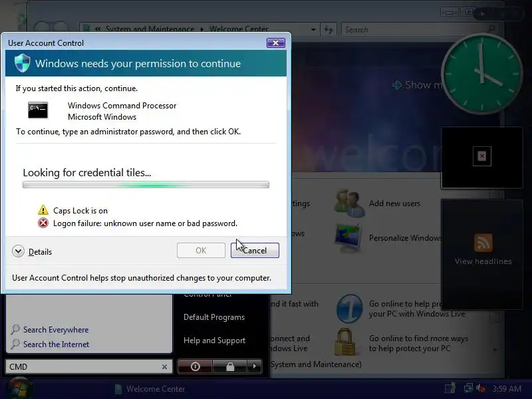Click the OK button in UAC dialog
532x399 pixels.
(201, 251)
